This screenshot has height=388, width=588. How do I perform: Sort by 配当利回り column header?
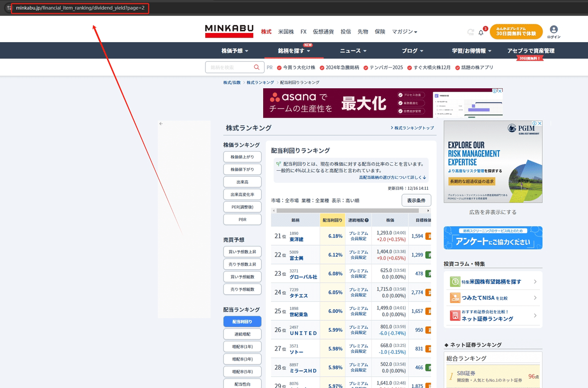tap(332, 220)
